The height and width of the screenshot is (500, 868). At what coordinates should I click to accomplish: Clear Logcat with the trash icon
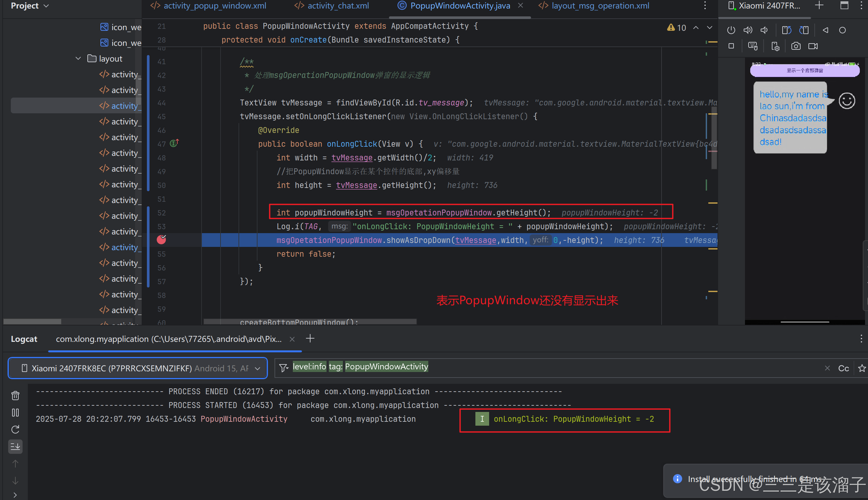pyautogui.click(x=15, y=396)
